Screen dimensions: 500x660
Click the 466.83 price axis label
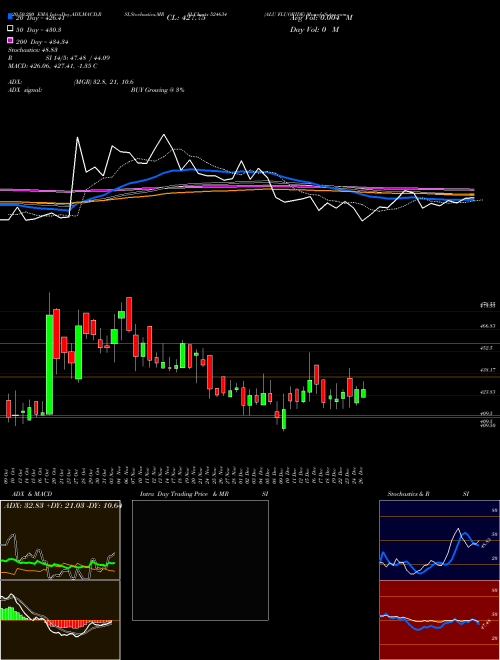pyautogui.click(x=488, y=326)
